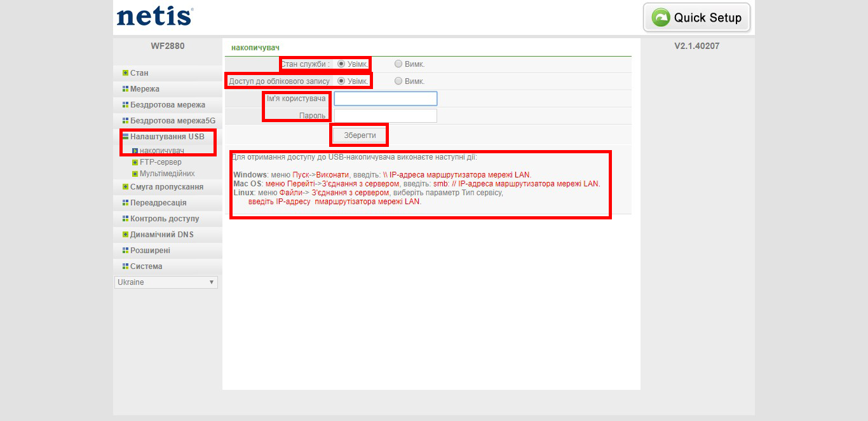Collapse the Налаштування USB section
This screenshot has width=868, height=421.
[168, 137]
